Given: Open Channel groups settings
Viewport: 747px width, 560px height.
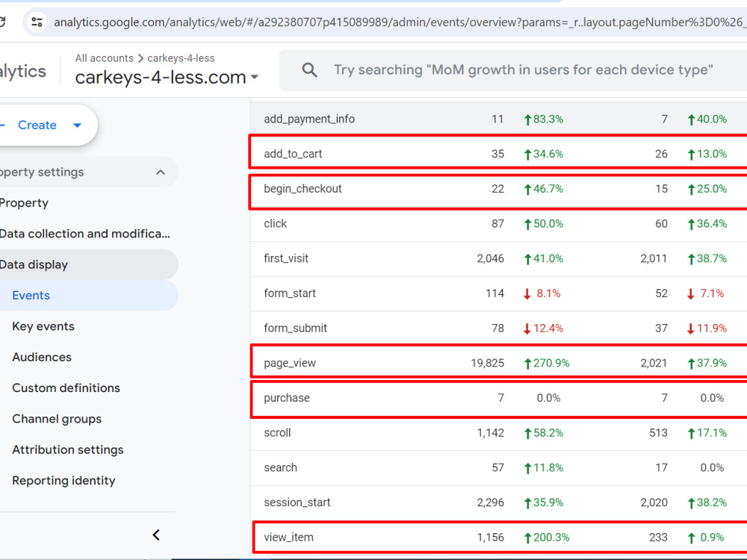Looking at the screenshot, I should (x=58, y=419).
